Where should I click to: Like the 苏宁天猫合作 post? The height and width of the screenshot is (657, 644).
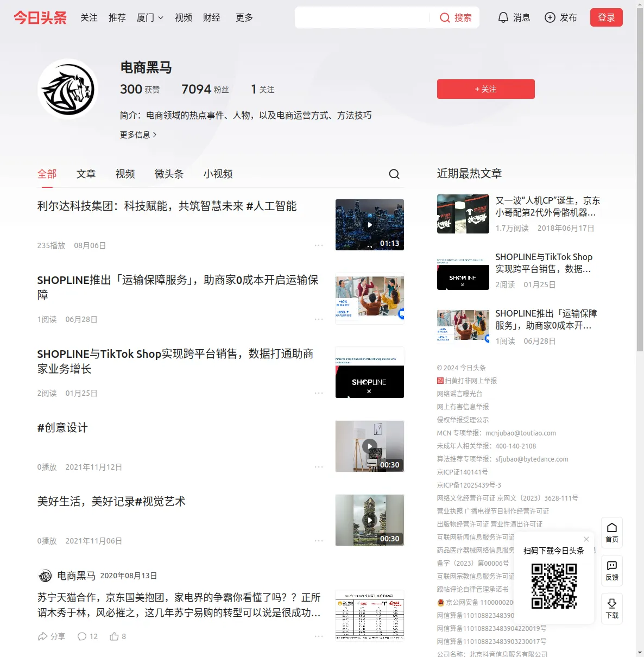tap(118, 636)
